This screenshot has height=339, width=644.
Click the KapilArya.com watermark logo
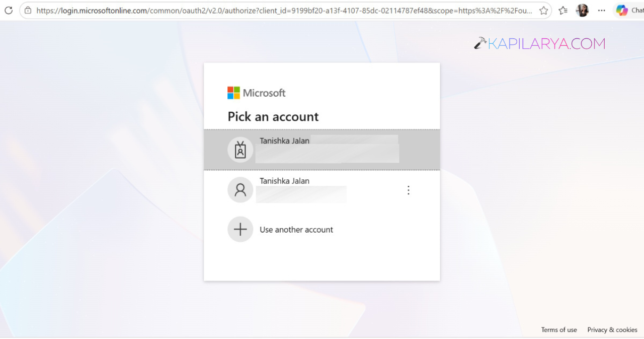(539, 44)
